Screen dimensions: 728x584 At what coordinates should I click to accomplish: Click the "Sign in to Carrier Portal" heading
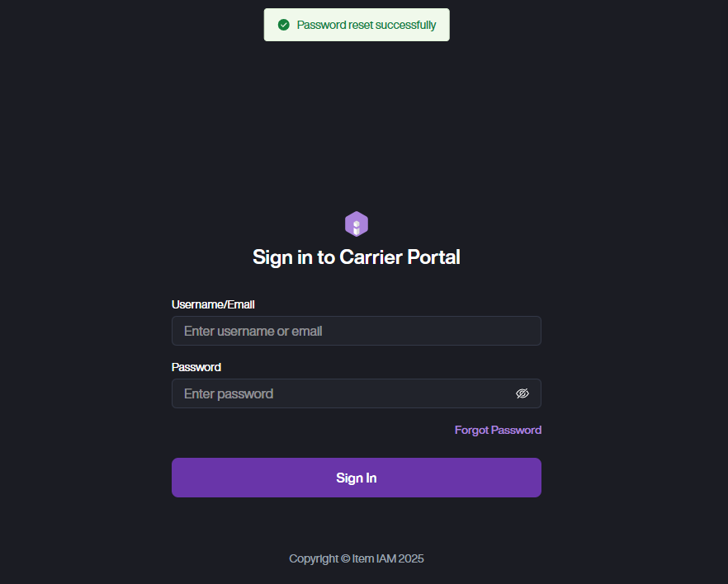[x=357, y=257]
